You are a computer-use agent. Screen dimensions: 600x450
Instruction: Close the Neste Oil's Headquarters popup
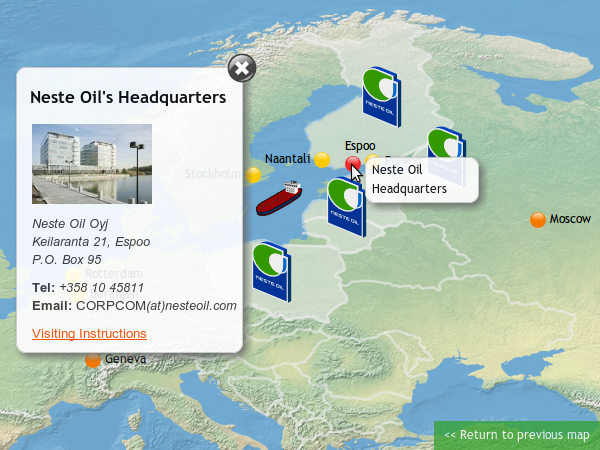tap(242, 68)
